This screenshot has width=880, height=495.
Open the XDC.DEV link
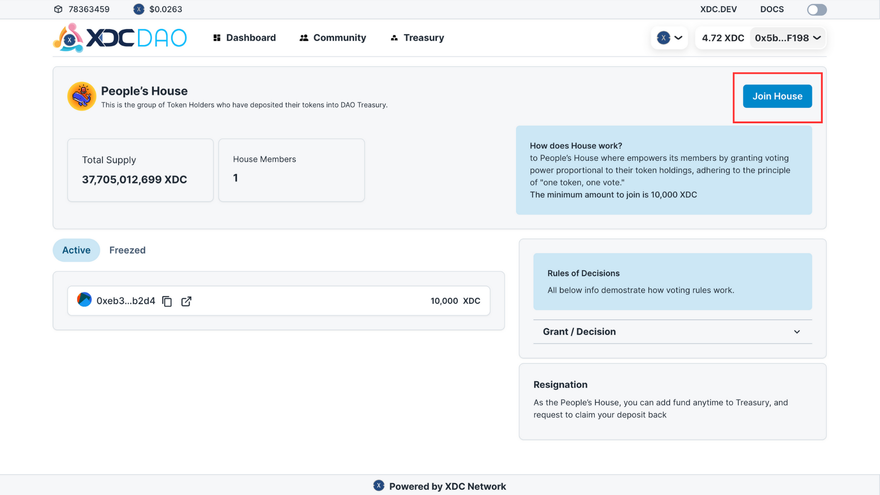coord(718,9)
